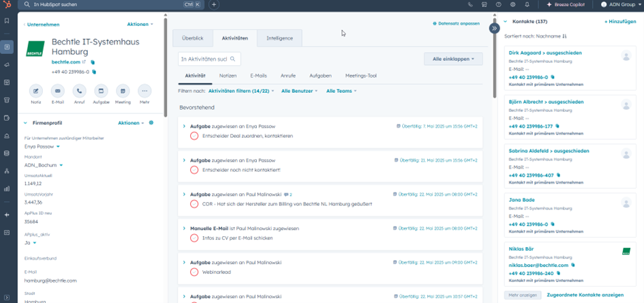Mark the 'Webinarlead' task complete
Screen dimensions: 644x303
194,272
